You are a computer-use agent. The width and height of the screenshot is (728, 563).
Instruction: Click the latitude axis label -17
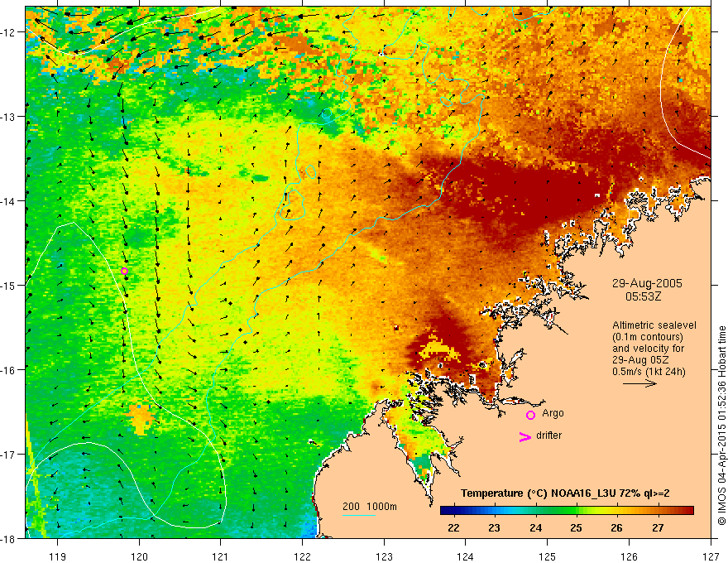coord(9,454)
